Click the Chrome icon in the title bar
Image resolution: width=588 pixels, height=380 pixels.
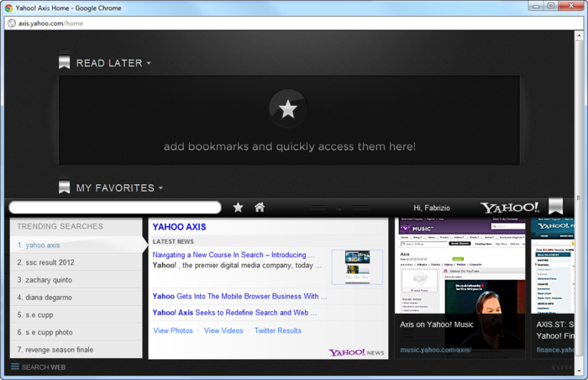point(8,8)
